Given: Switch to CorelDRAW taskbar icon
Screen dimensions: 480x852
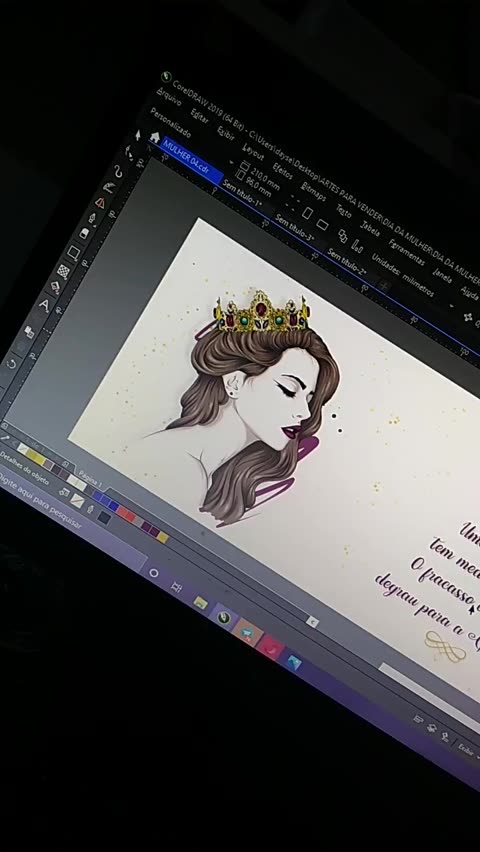Looking at the screenshot, I should [x=223, y=617].
